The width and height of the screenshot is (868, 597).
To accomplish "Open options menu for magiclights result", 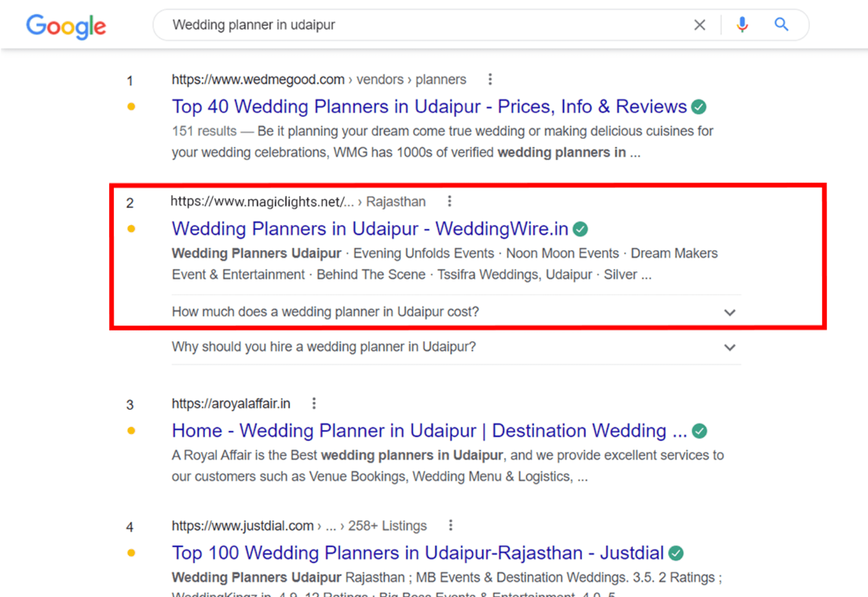I will 449,201.
